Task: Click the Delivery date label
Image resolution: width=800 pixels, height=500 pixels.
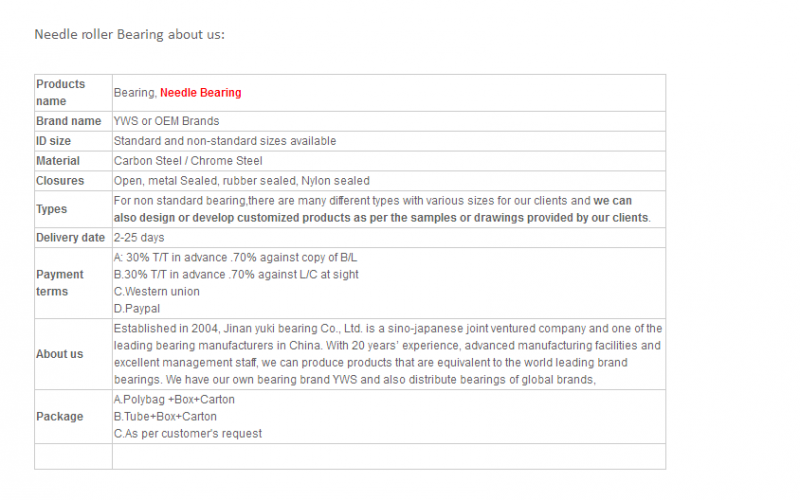Action: (70, 238)
